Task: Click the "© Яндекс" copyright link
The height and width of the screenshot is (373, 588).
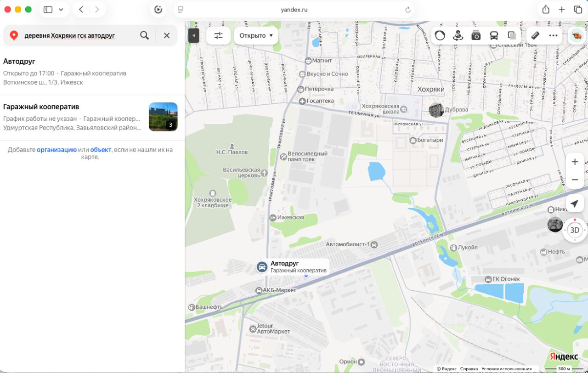Action: tap(447, 369)
